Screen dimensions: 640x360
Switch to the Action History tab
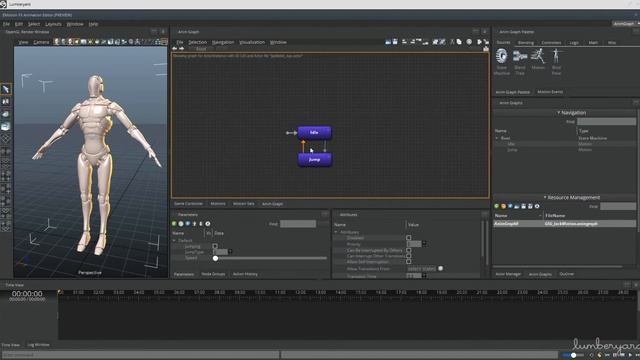coord(245,274)
